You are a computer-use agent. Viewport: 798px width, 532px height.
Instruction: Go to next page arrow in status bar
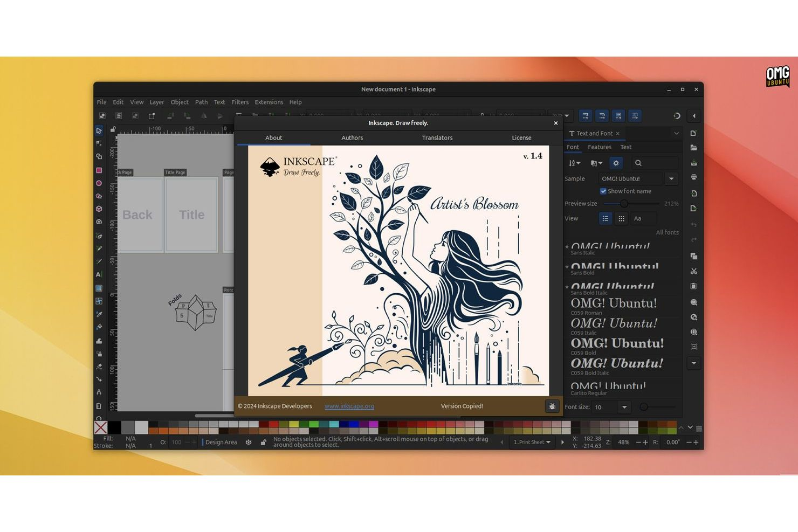562,442
